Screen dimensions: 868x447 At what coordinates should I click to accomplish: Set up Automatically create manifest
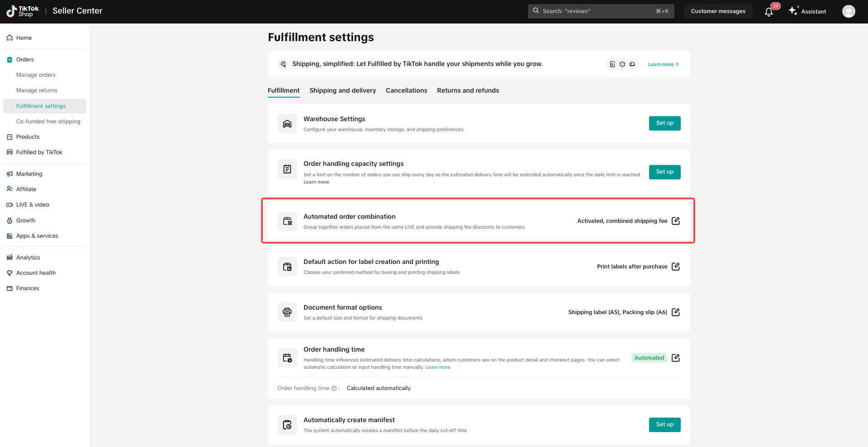664,425
